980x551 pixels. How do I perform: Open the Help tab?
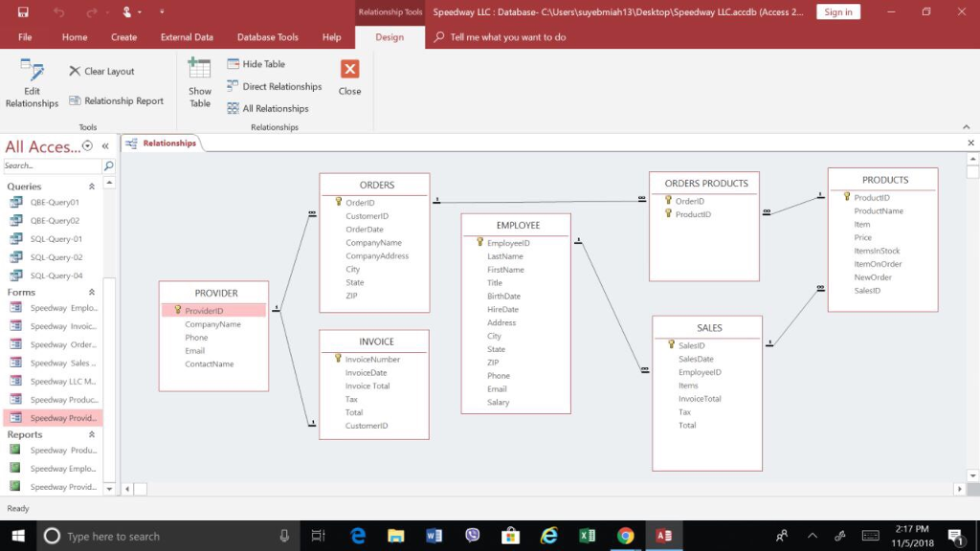[x=332, y=37]
